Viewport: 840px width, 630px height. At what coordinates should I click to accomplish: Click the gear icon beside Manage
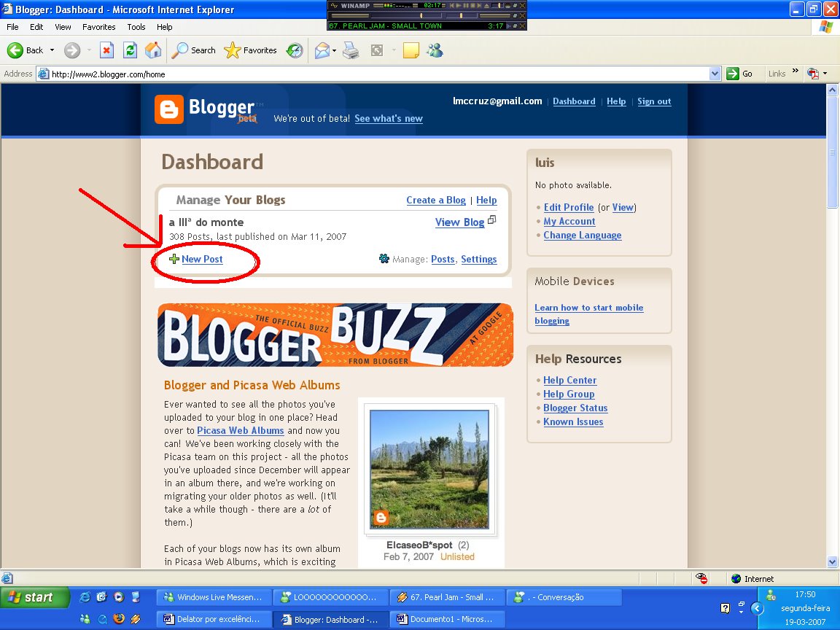pos(384,259)
